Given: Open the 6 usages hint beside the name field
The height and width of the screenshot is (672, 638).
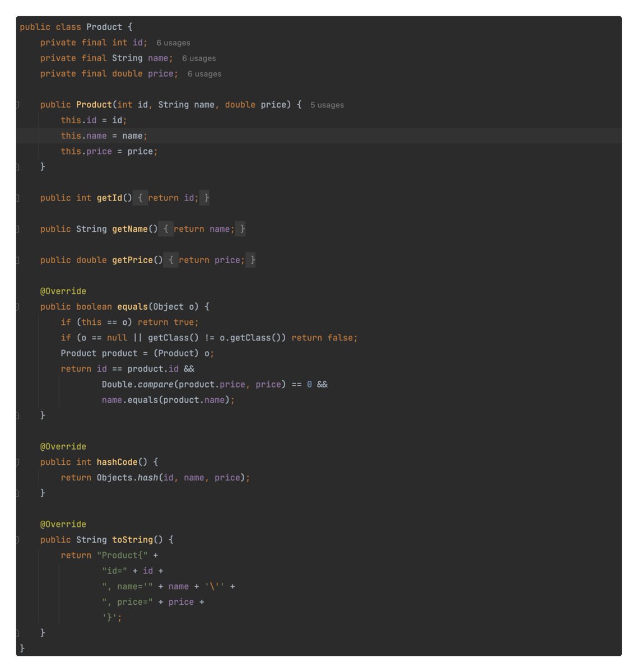Looking at the screenshot, I should click(x=199, y=58).
